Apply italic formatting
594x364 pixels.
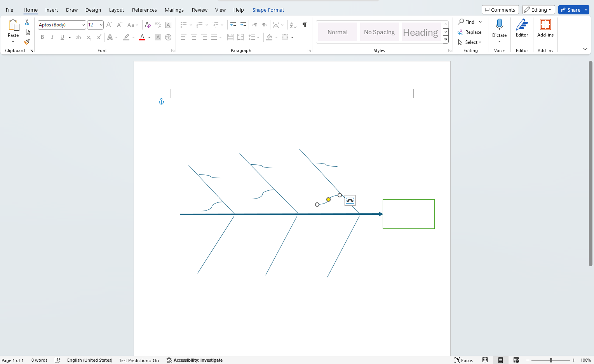pyautogui.click(x=52, y=37)
